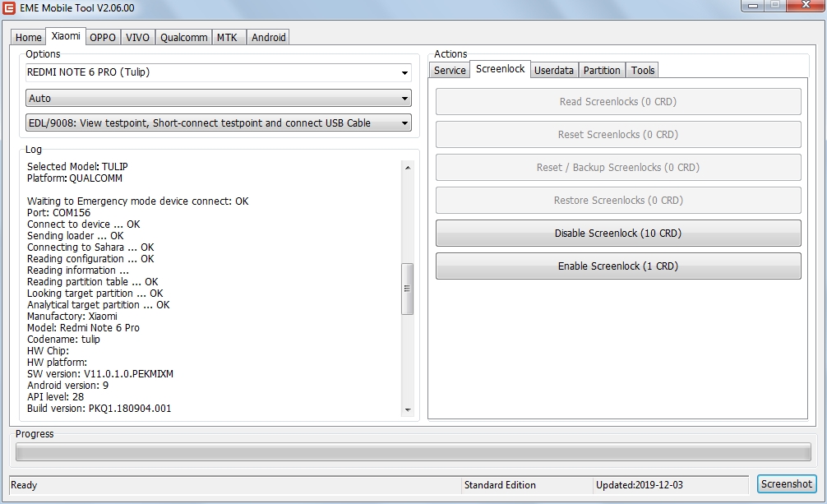The image size is (827, 504).
Task: Switch to the VIVO tab
Action: (x=137, y=38)
